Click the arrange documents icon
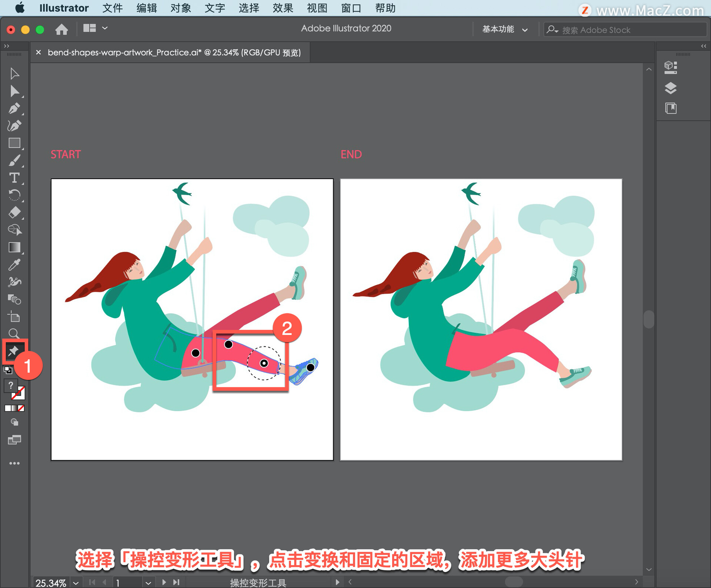The image size is (711, 588). coord(89,28)
